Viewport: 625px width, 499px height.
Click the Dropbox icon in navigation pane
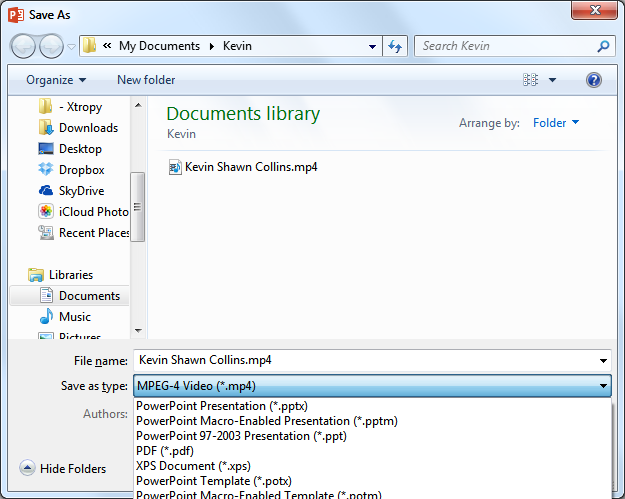[46, 169]
